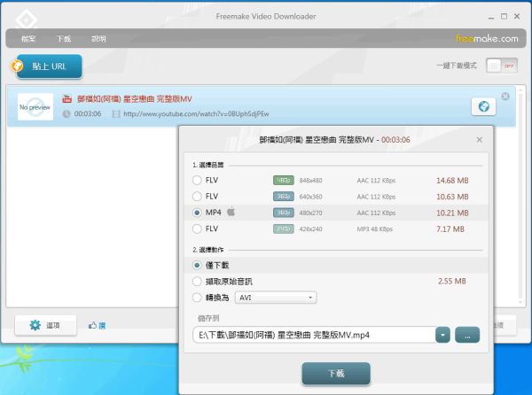The height and width of the screenshot is (395, 532).
Task: Open the AVI conversion format dropdown
Action: 276,298
